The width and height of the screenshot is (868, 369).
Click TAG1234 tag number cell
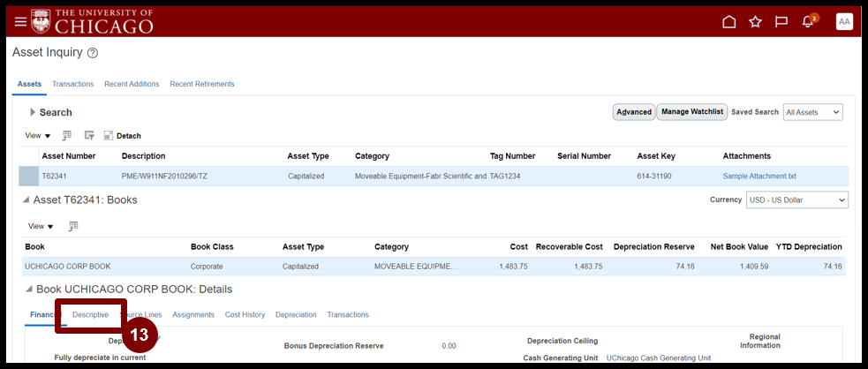pyautogui.click(x=505, y=176)
